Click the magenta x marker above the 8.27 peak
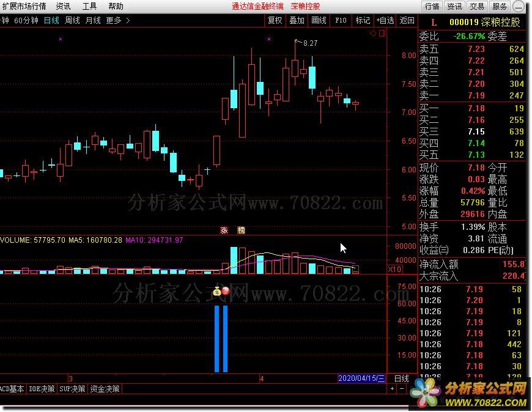This screenshot has height=412, width=532. point(269,39)
